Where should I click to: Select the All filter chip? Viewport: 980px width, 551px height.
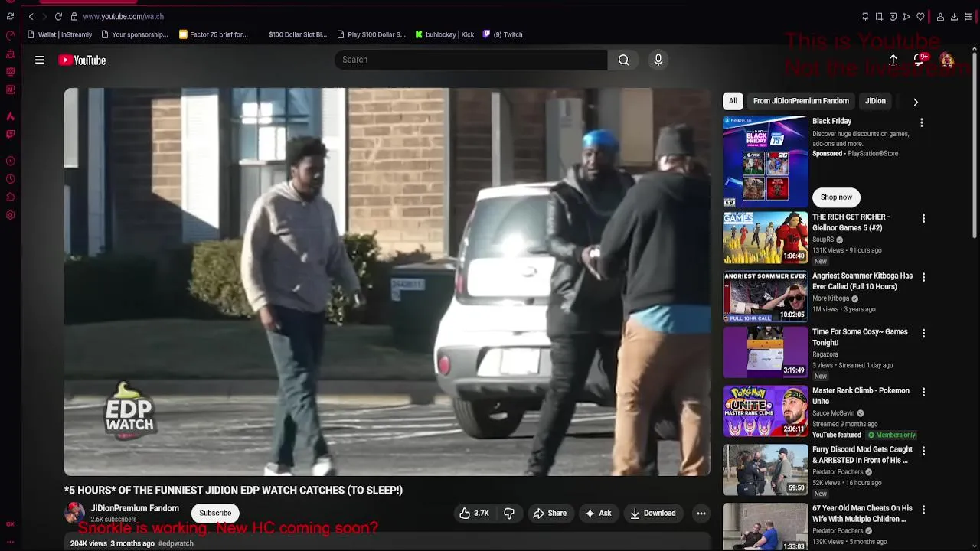point(733,101)
